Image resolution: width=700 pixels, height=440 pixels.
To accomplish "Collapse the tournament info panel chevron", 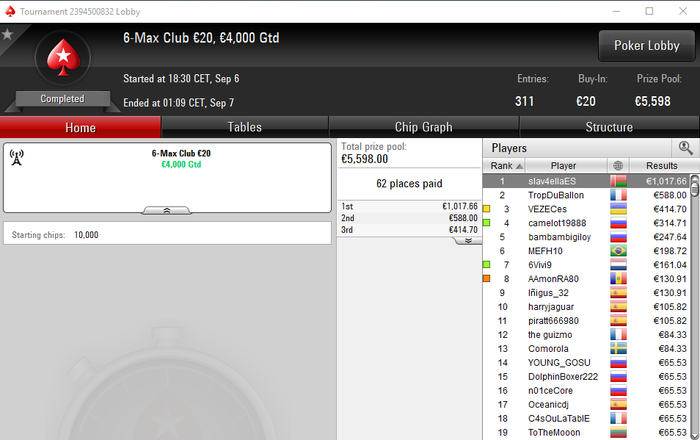I will (167, 210).
